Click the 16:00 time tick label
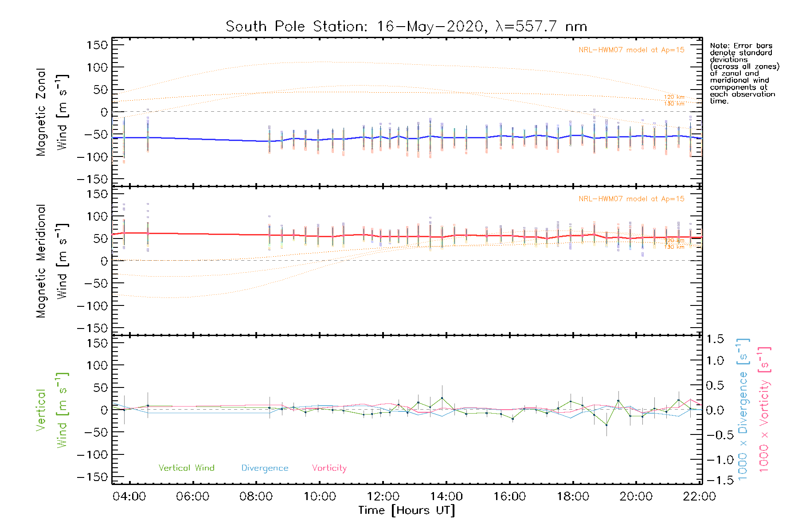 point(510,496)
